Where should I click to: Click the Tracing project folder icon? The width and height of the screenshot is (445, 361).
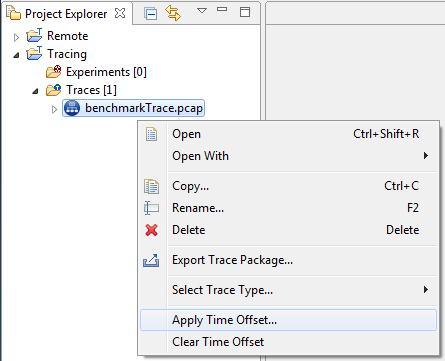pos(34,53)
